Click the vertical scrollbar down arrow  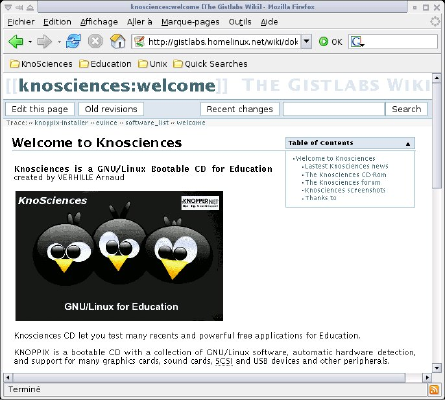pyautogui.click(x=436, y=368)
